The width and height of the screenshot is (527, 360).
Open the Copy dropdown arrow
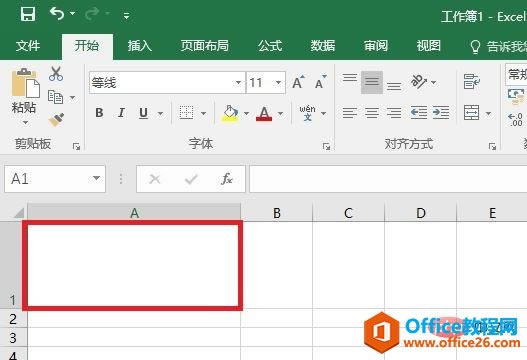(73, 98)
